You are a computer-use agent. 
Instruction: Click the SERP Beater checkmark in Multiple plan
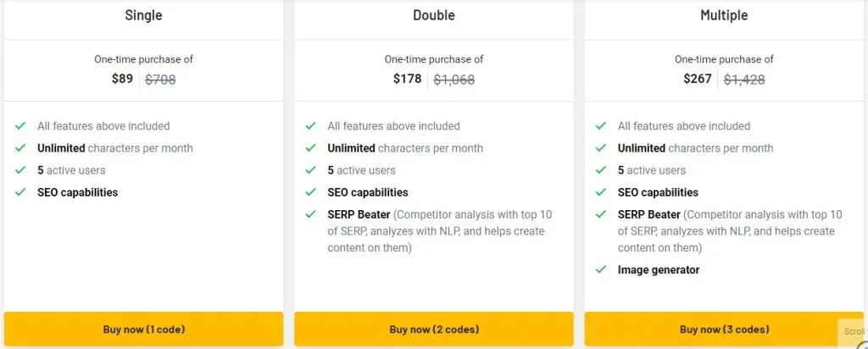click(601, 214)
